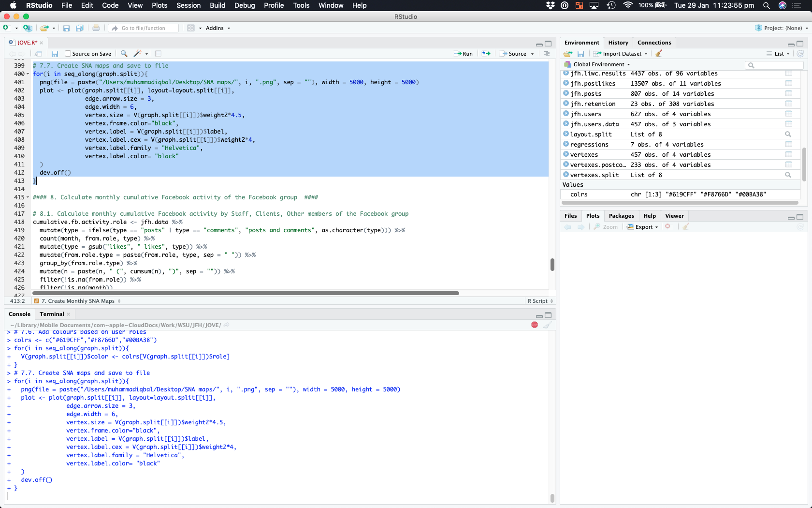
Task: Stop the running console command
Action: (x=535, y=325)
